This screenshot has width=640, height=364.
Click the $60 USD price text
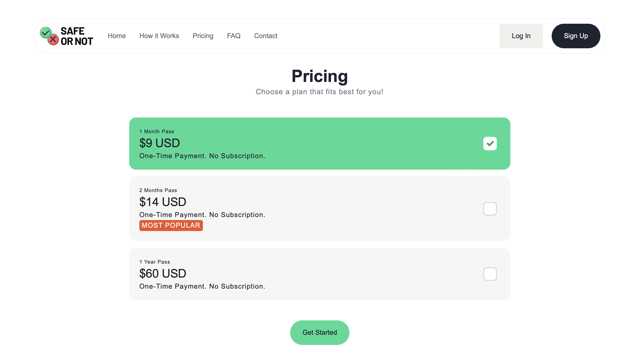[163, 273]
